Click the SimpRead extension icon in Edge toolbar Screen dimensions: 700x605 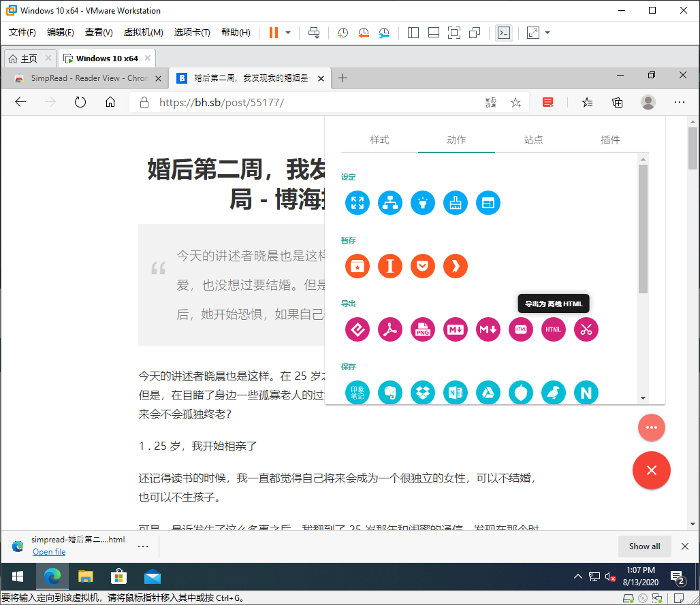click(x=547, y=103)
